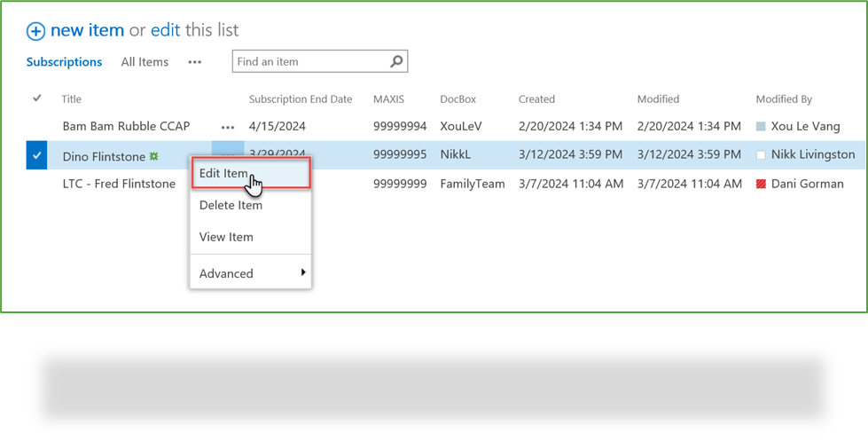Screen dimensions: 868x441
Task: Click the FamilyTeam DocBox cell
Action: [473, 184]
